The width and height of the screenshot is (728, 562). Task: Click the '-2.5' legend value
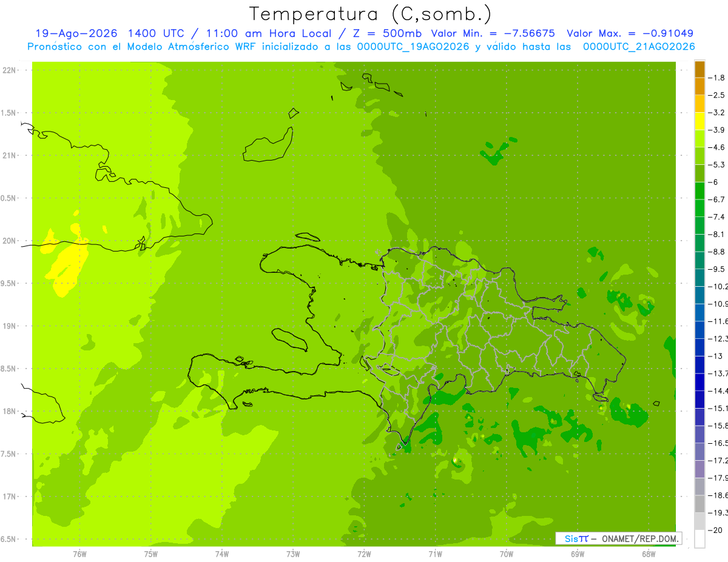717,95
